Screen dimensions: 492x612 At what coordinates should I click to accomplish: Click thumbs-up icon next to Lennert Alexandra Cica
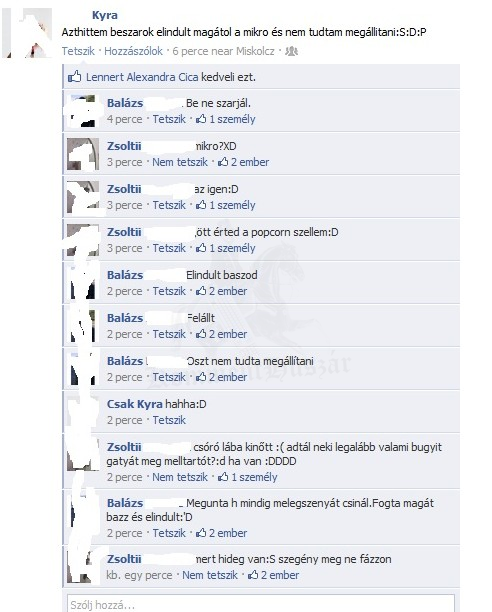click(x=75, y=76)
